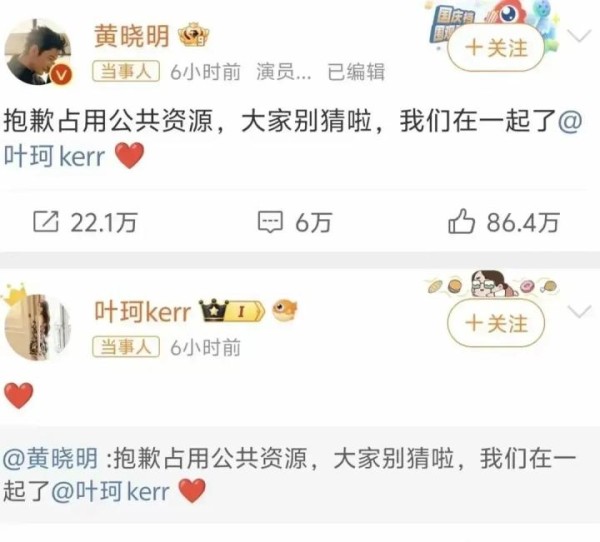Tap the 当事人 tag under 黄晓明
The height and width of the screenshot is (542, 600).
(126, 72)
